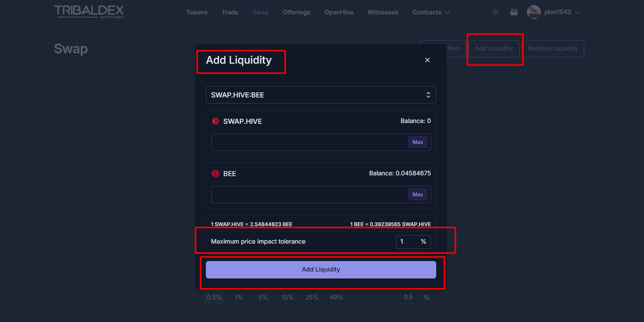Viewport: 644px width, 322px height.
Task: Toggle the light/dark theme sun icon
Action: (x=496, y=12)
